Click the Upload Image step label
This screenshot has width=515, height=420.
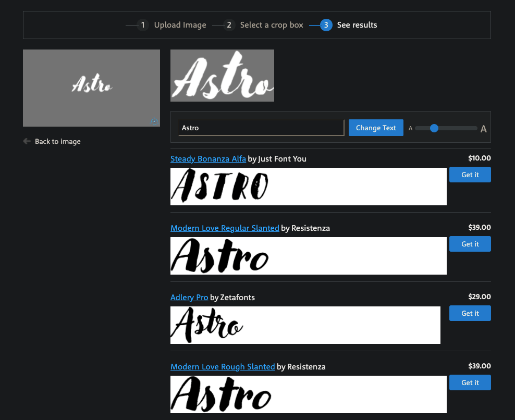click(179, 24)
